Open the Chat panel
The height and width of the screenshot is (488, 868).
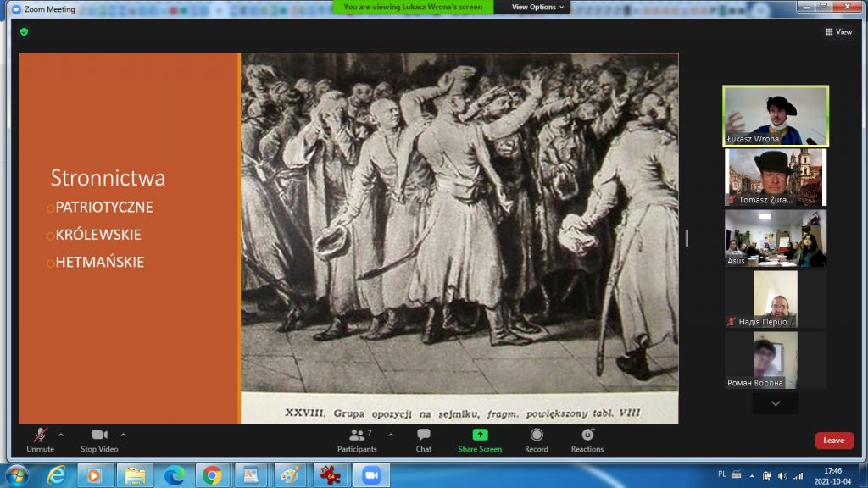423,439
